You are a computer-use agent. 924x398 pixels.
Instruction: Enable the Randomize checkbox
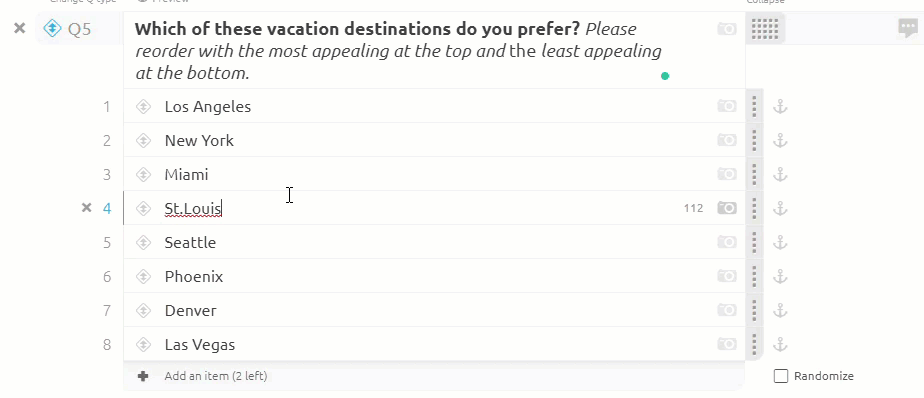(x=781, y=376)
